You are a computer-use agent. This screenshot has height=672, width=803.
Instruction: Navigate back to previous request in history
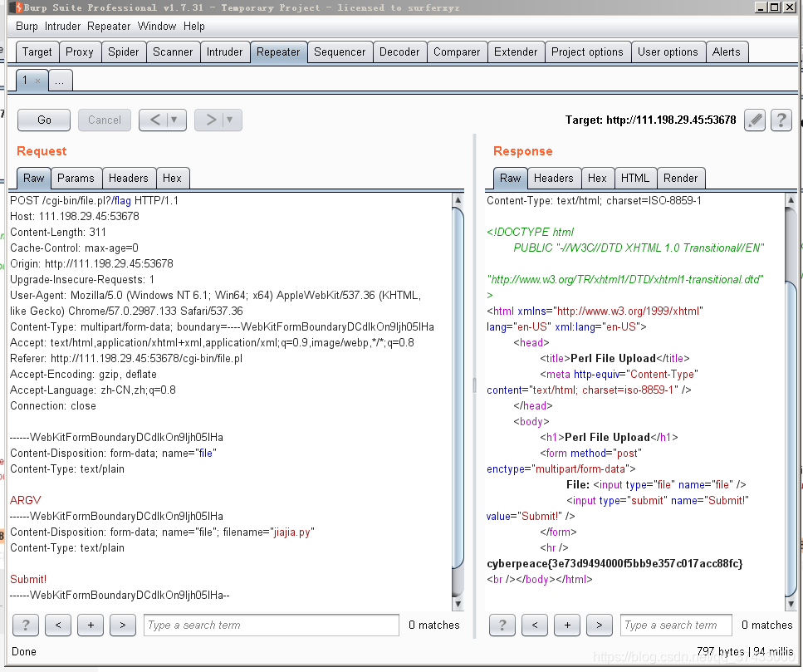155,120
